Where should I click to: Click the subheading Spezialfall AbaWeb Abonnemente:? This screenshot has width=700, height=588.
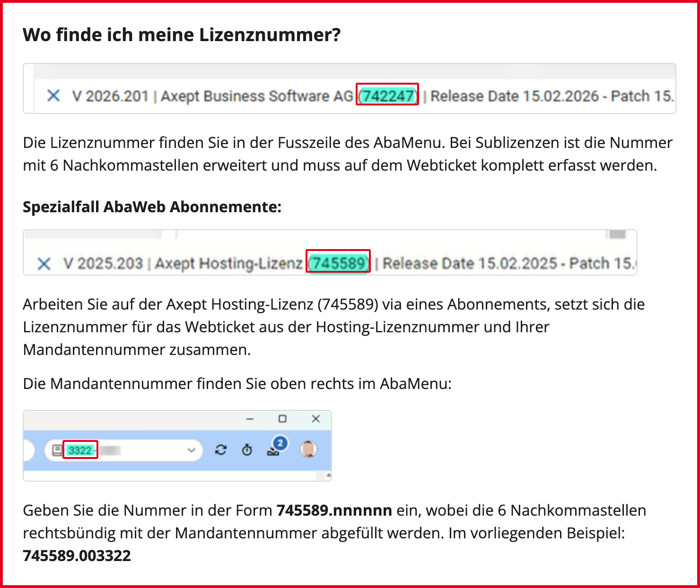tap(152, 207)
